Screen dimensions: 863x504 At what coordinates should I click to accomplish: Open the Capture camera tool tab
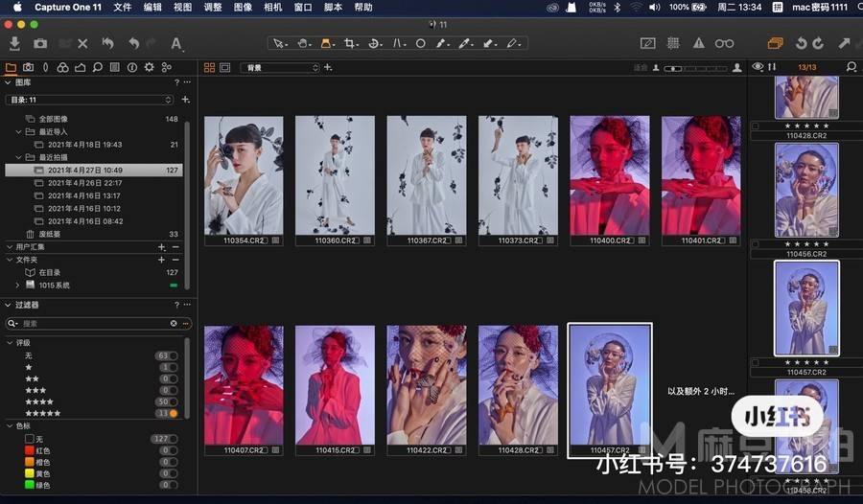coord(28,67)
